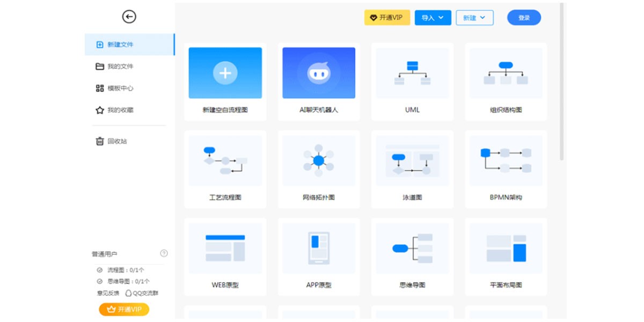Click the 普通用户 user label
This screenshot has height=322, width=644.
[x=104, y=254]
